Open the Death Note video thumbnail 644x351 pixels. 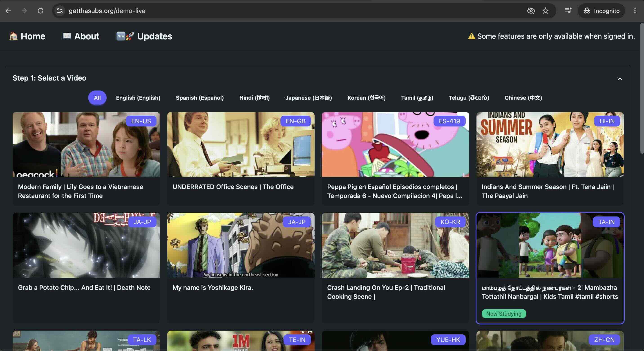pyautogui.click(x=86, y=245)
